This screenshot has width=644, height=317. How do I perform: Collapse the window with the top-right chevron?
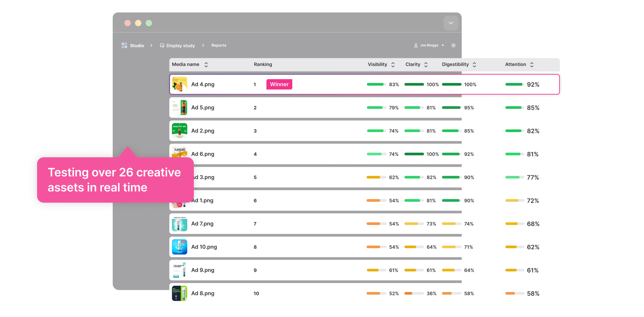(451, 23)
